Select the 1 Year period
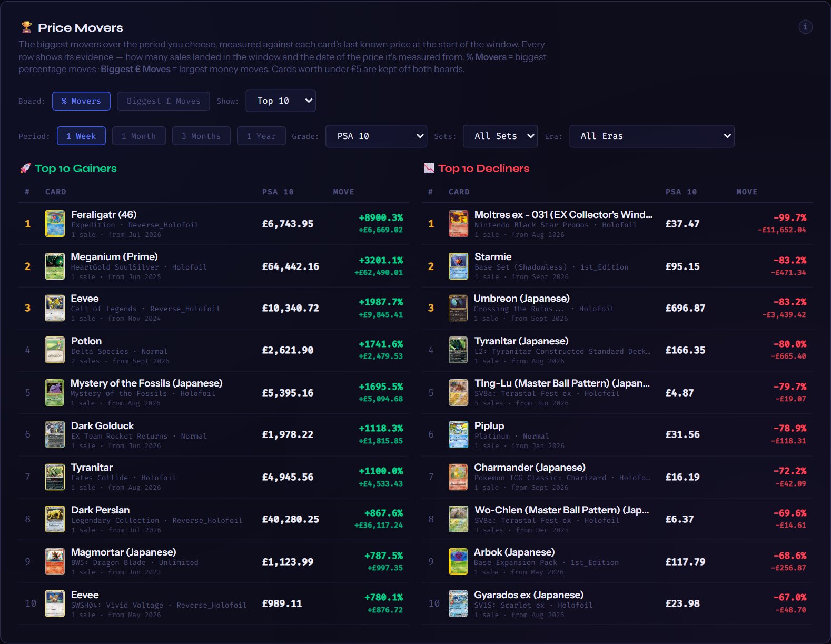The image size is (831, 644). (x=261, y=136)
